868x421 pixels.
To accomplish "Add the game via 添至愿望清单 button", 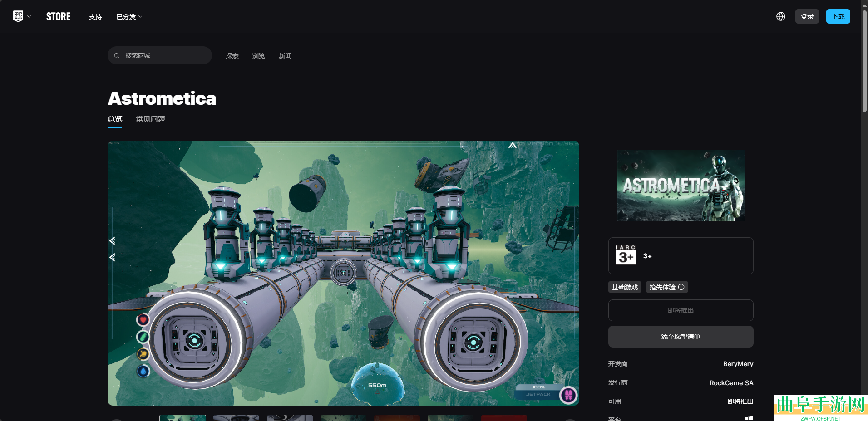I will pyautogui.click(x=681, y=337).
